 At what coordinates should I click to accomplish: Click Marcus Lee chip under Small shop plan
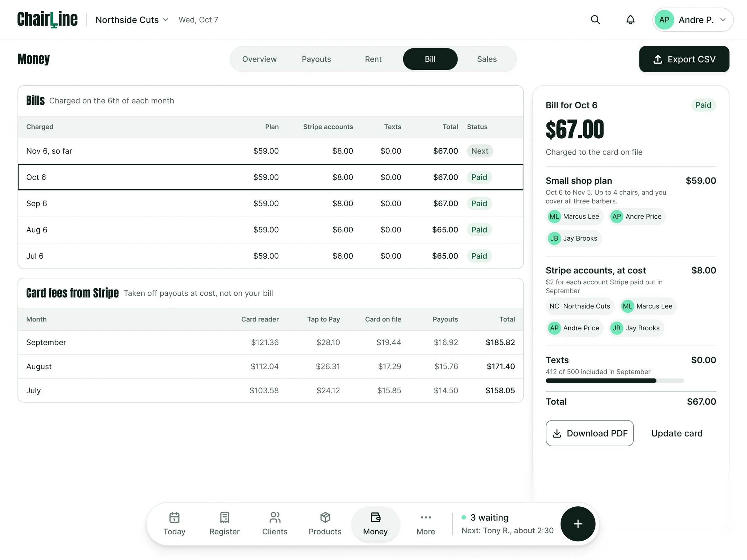pos(574,217)
